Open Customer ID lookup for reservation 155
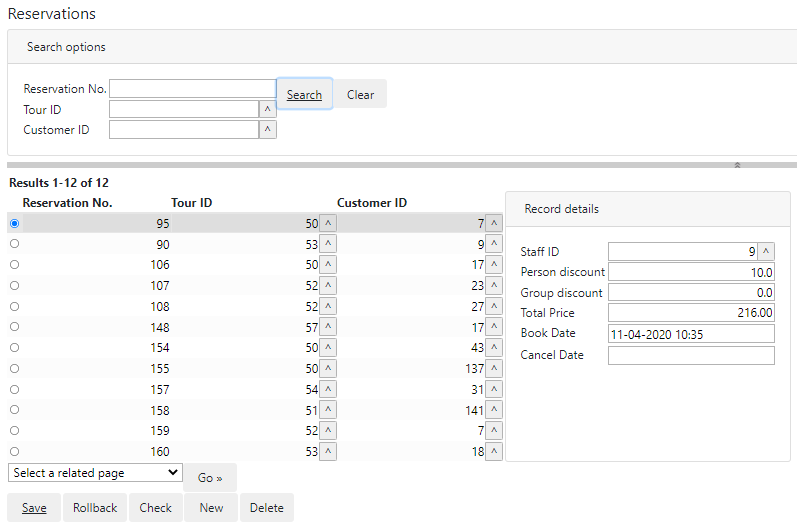This screenshot has width=797, height=531. (x=494, y=368)
